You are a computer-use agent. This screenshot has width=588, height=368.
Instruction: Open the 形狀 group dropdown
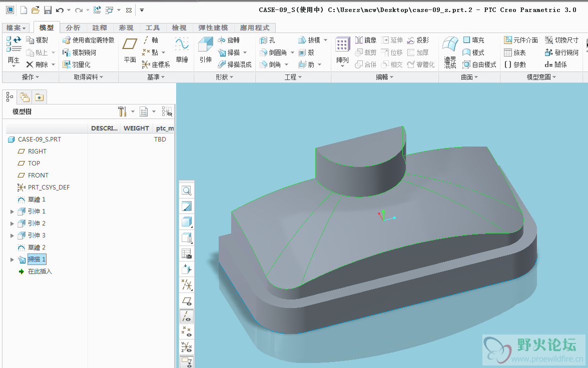(x=225, y=77)
